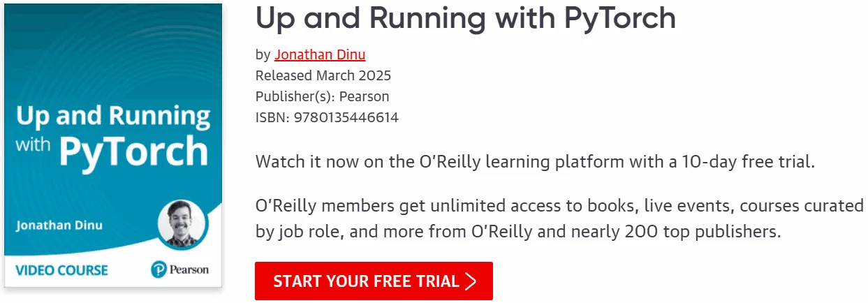868x303 pixels.
Task: Click Jonathan Dinu's circular portrait photo
Action: tap(182, 225)
